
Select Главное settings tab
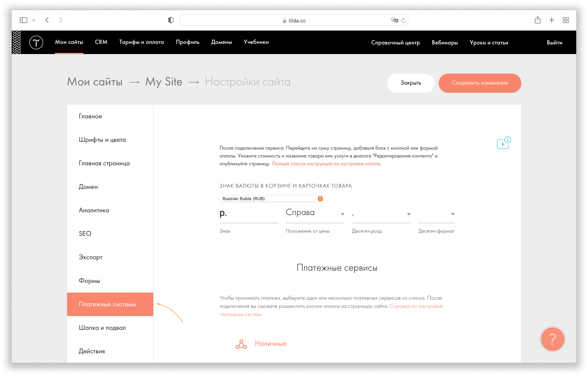point(110,116)
